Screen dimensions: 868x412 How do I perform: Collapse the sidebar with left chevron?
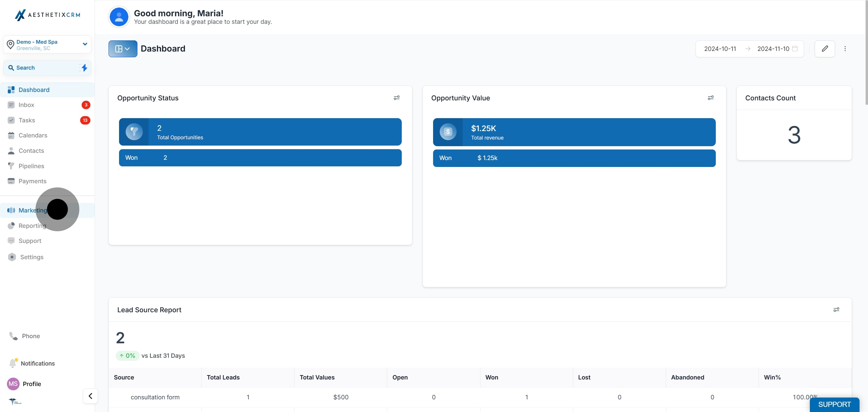click(90, 396)
